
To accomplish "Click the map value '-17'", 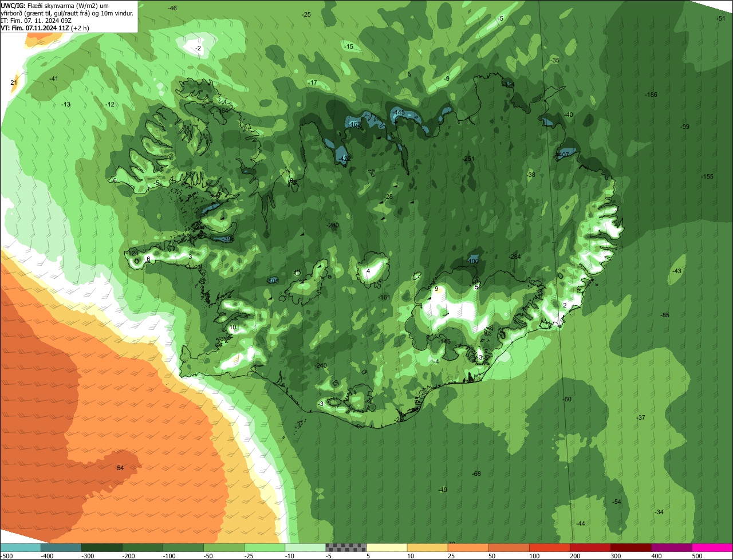I will (x=312, y=83).
